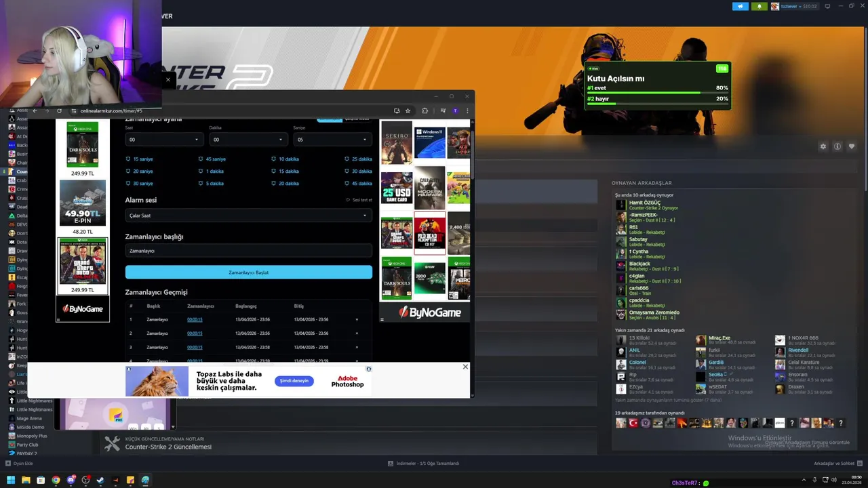Image resolution: width=868 pixels, height=488 pixels.
Task: Click Zamanlayıcıyı Başlat button
Action: [x=248, y=272]
